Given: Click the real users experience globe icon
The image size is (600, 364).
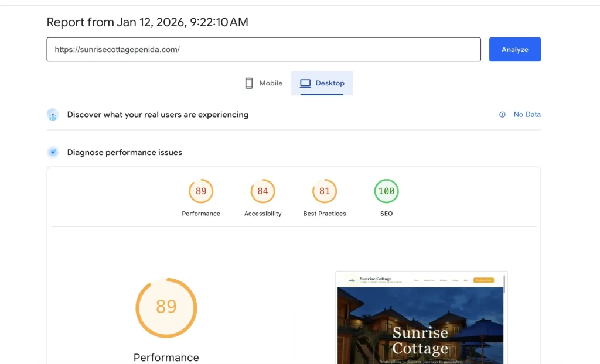Looking at the screenshot, I should pyautogui.click(x=53, y=114).
